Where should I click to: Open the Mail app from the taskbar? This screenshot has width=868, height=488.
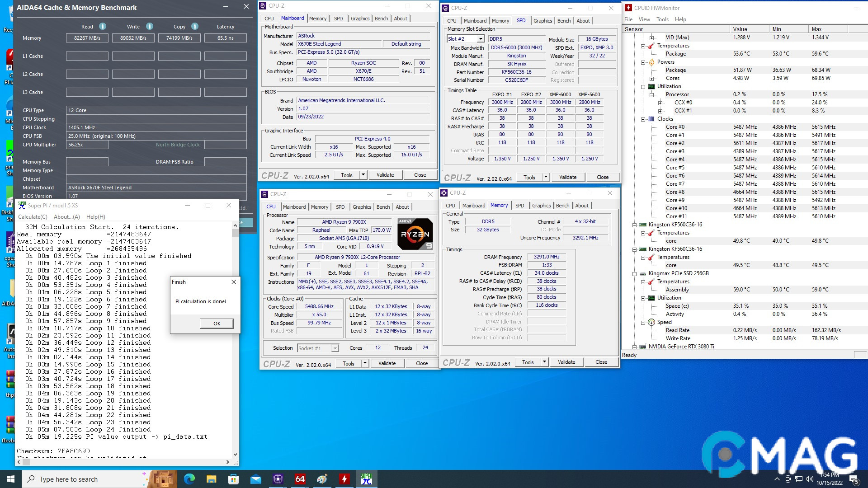(x=255, y=479)
